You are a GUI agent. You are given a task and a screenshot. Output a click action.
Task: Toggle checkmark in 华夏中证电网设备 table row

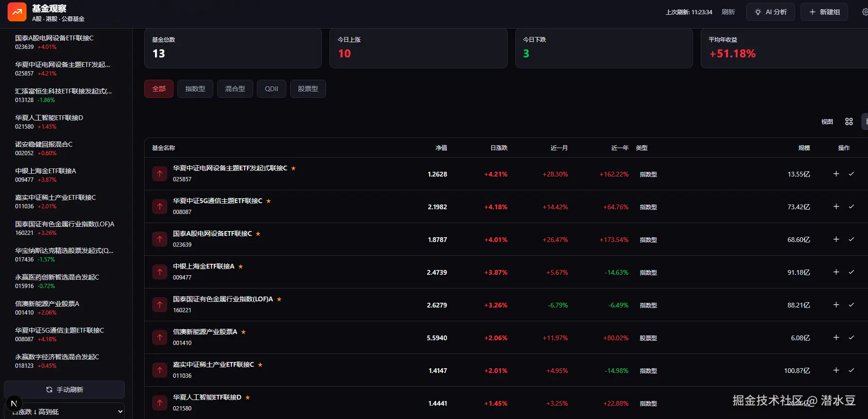(x=851, y=174)
